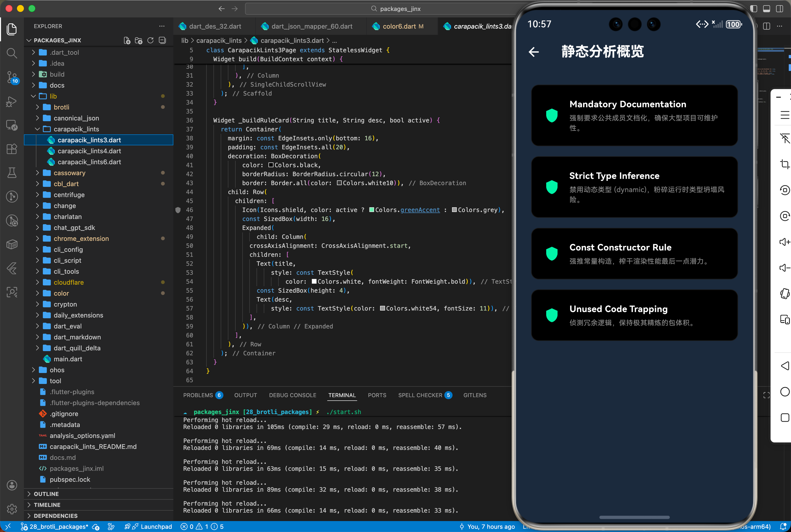Open the Search view in activity bar
This screenshot has width=791, height=532.
point(12,53)
